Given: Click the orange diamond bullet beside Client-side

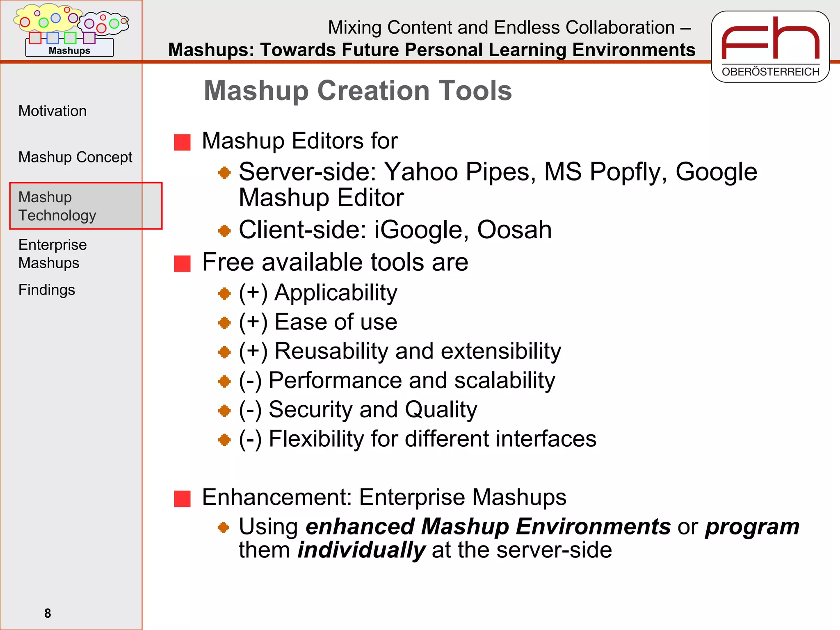Looking at the screenshot, I should pyautogui.click(x=224, y=231).
